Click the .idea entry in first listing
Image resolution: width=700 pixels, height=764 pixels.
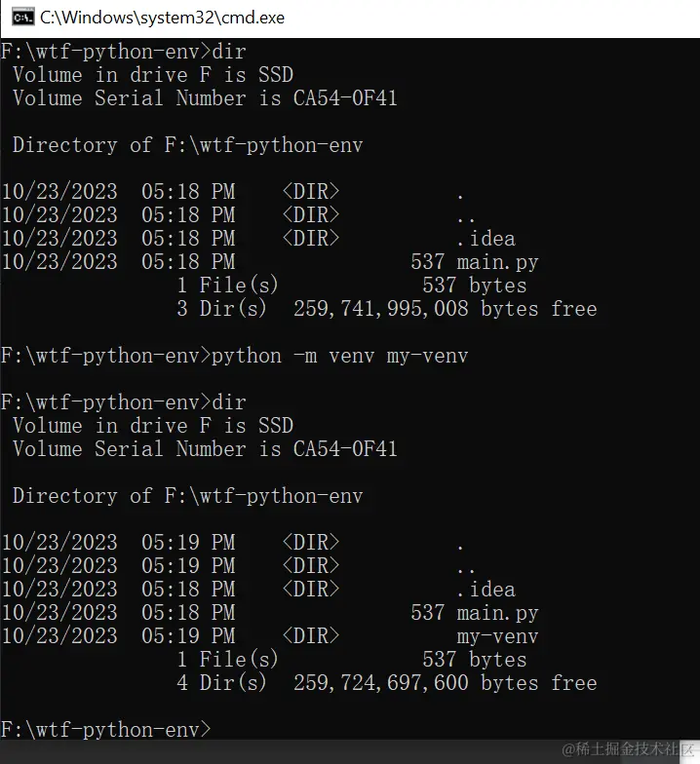[x=486, y=239]
